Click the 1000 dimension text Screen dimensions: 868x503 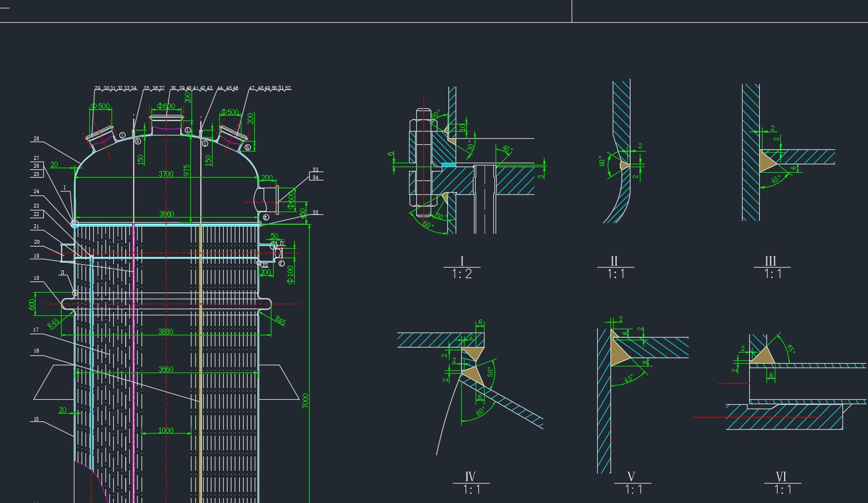click(x=166, y=430)
